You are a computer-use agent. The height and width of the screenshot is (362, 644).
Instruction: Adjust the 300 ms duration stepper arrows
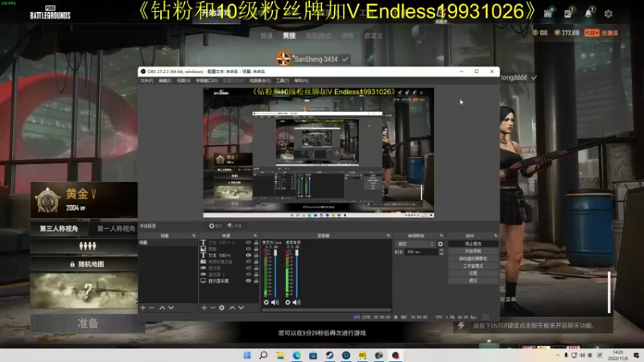coord(441,252)
